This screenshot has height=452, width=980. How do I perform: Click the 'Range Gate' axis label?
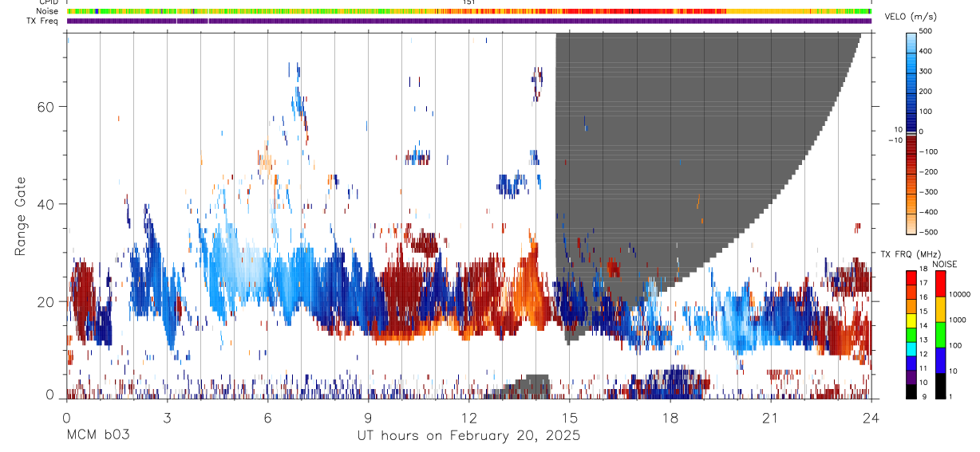coord(20,216)
